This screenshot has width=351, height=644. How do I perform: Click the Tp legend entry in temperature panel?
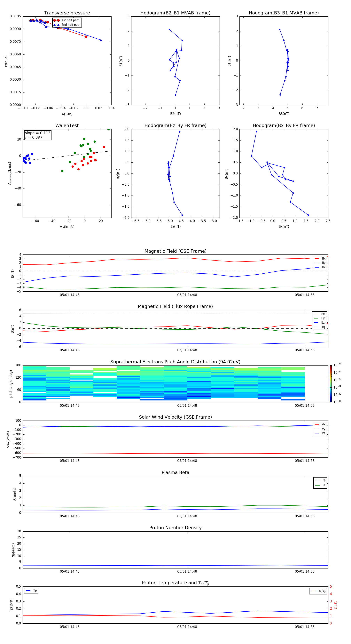click(x=31, y=591)
